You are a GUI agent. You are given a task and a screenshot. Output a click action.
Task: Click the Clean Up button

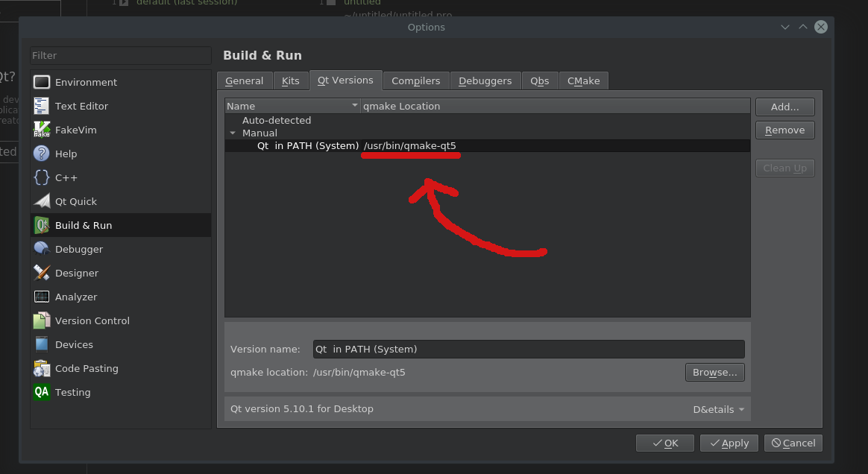[785, 168]
